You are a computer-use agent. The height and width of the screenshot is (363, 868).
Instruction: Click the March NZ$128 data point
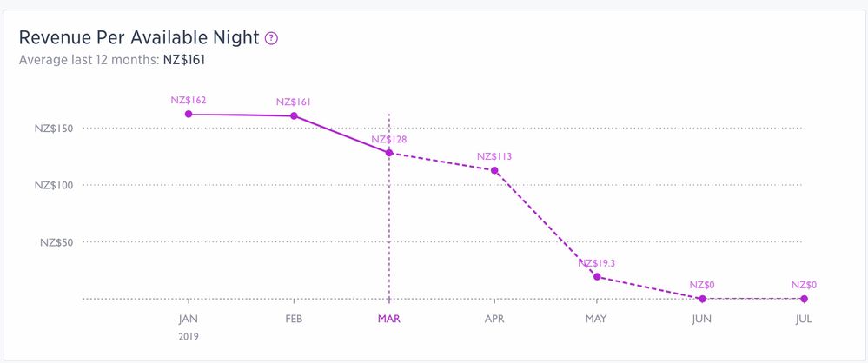[x=389, y=153]
